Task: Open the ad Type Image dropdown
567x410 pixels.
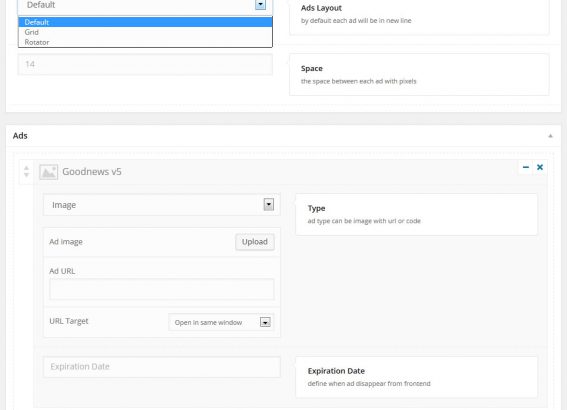Action: [162, 205]
